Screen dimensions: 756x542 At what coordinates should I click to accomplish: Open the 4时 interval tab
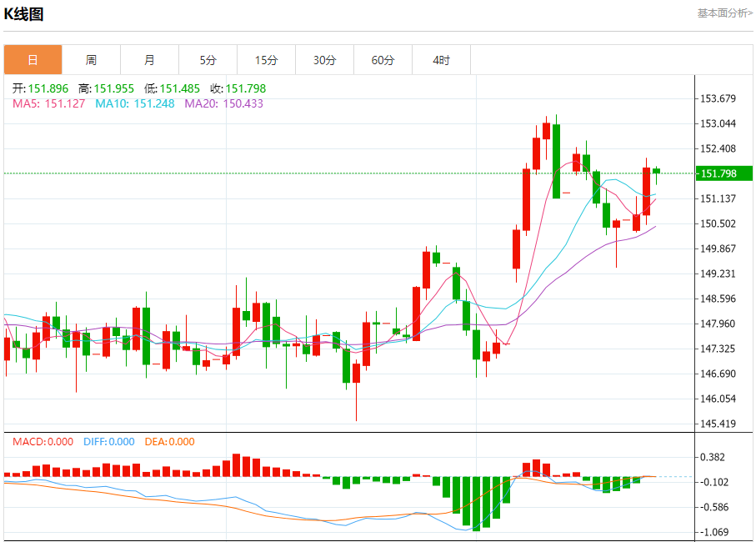tap(441, 60)
